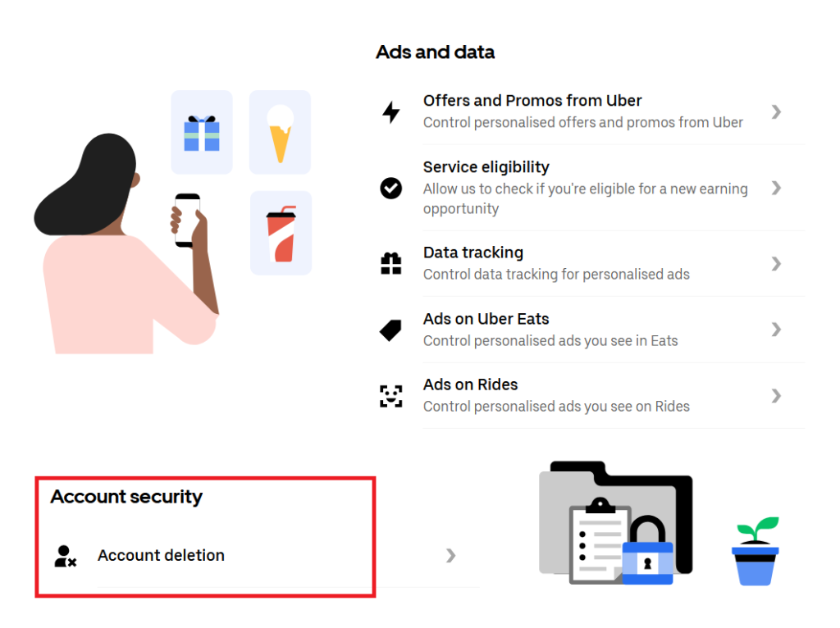Select the gift icon next to Data tracking
The height and width of the screenshot is (628, 840).
pos(390,263)
